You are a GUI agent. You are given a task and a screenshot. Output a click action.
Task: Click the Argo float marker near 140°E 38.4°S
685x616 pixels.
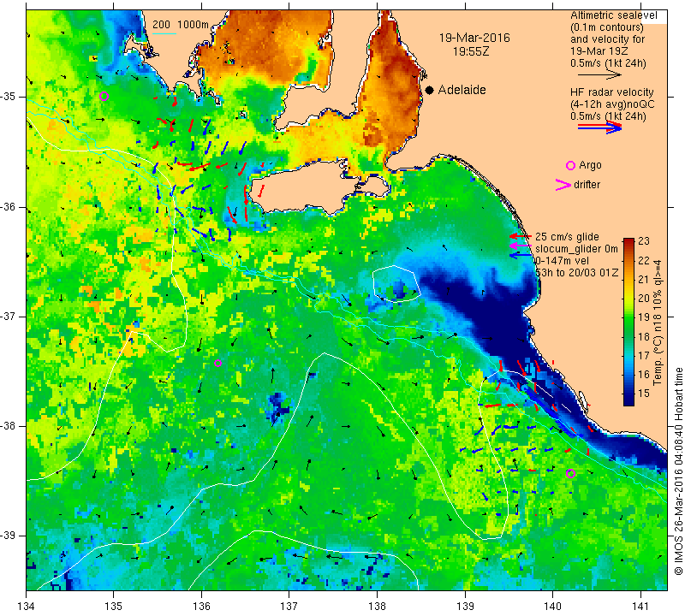coord(570,473)
